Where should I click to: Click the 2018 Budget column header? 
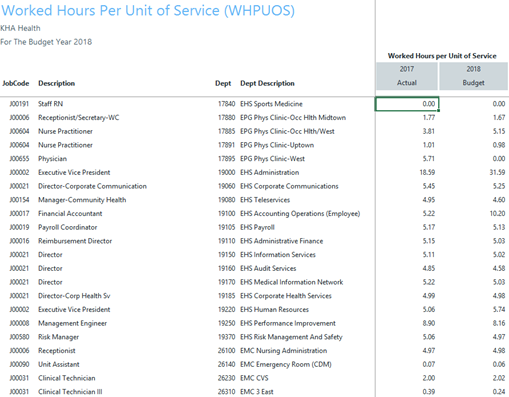click(473, 76)
